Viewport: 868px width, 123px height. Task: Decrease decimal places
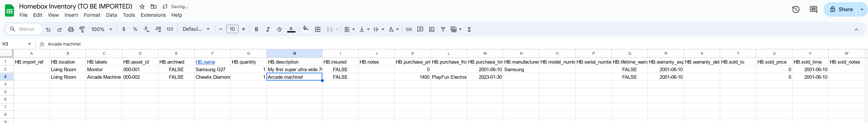(x=146, y=30)
